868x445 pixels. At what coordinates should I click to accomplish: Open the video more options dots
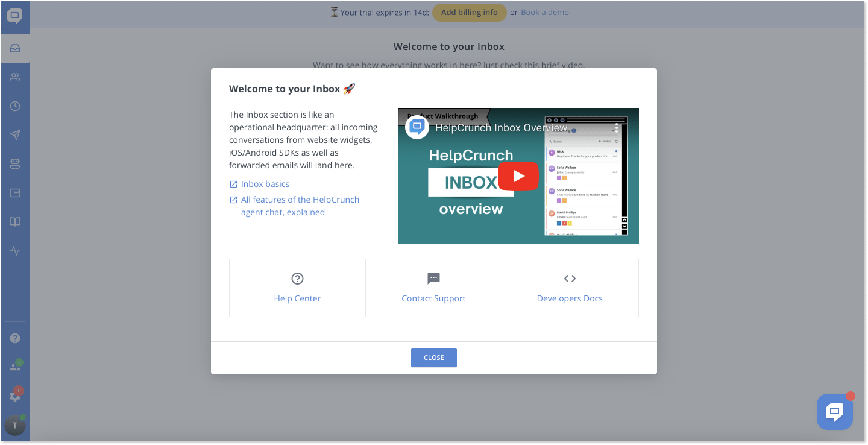(x=617, y=127)
